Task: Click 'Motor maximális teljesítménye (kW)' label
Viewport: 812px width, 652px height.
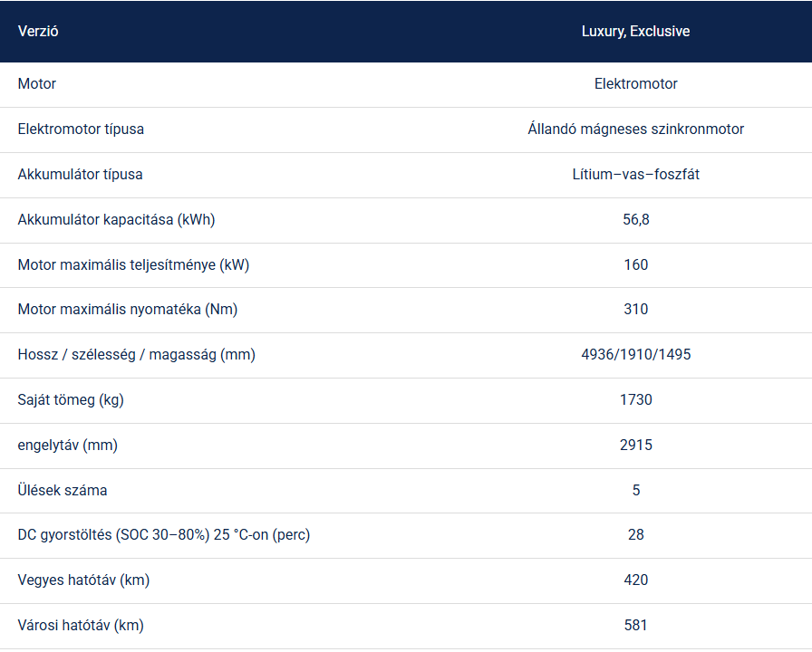Action: (133, 264)
